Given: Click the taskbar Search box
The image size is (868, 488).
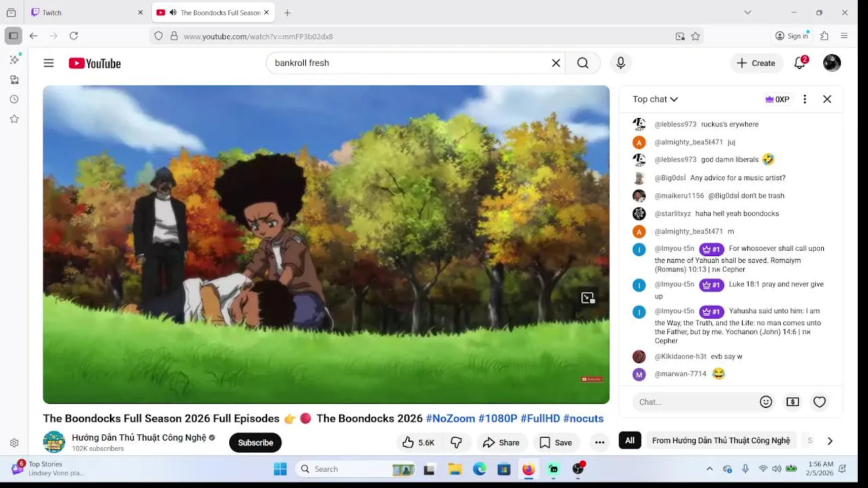Looking at the screenshot, I should point(355,469).
